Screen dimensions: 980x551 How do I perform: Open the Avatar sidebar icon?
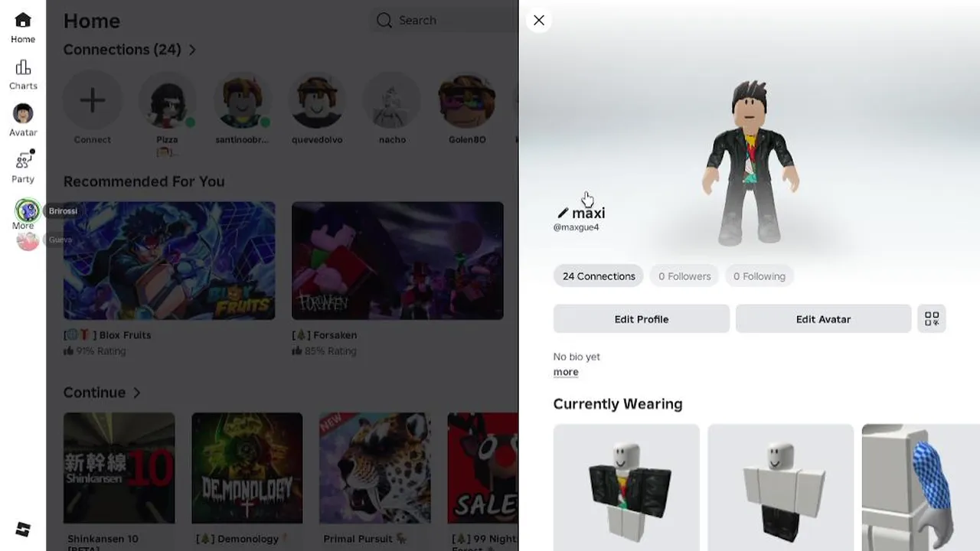click(x=23, y=113)
